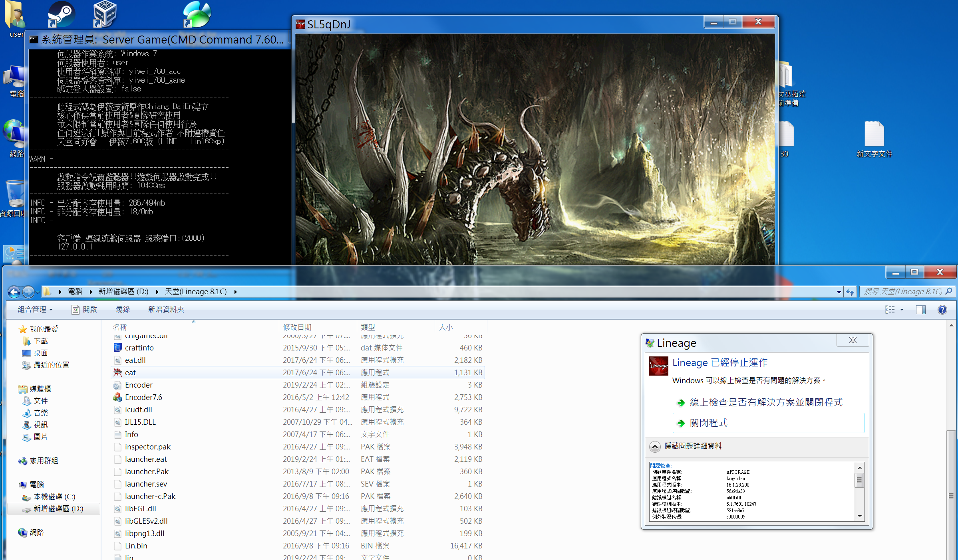Viewport: 958px width, 560px height.
Task: Select the eat application file icon
Action: point(117,372)
